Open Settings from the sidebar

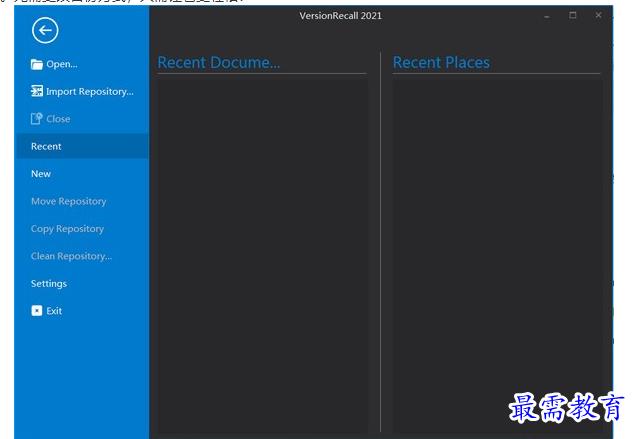[x=49, y=284]
